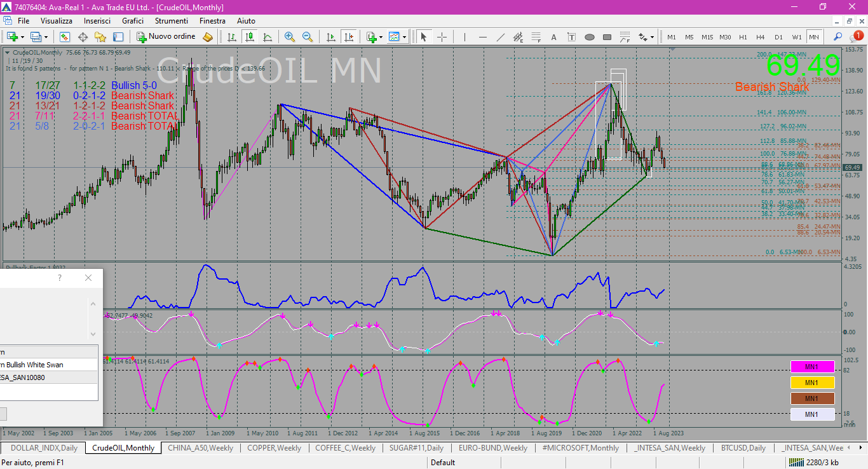Switch to W1 timeframe
868x469 pixels.
point(797,37)
